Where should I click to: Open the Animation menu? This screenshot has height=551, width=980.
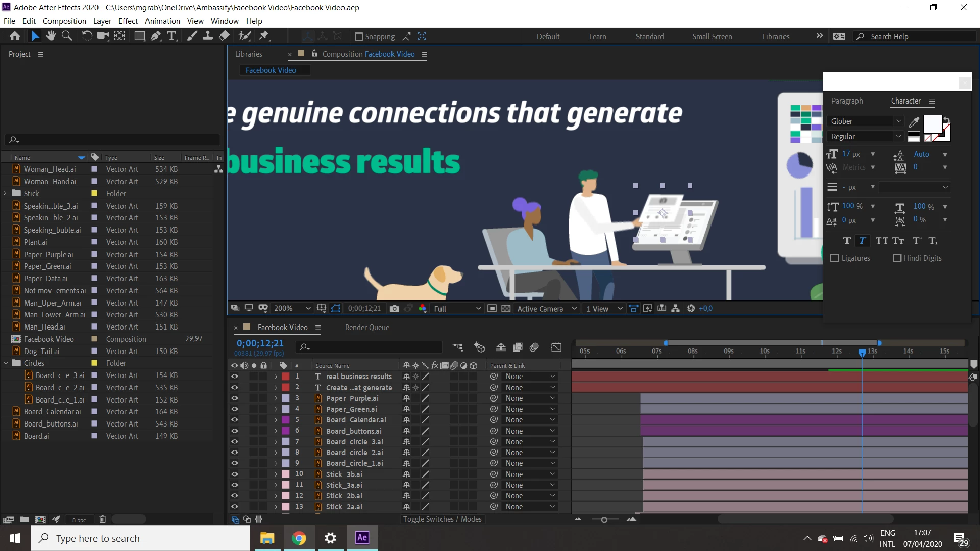[x=162, y=21]
